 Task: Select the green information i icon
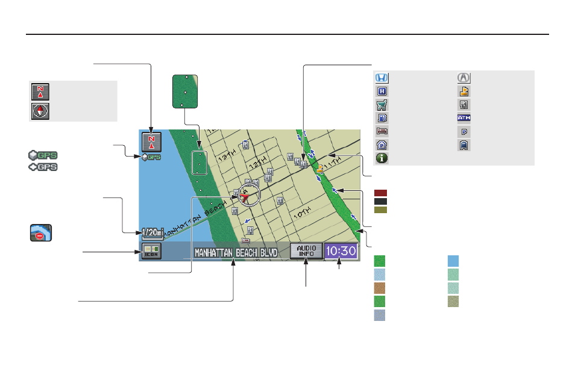click(x=382, y=158)
